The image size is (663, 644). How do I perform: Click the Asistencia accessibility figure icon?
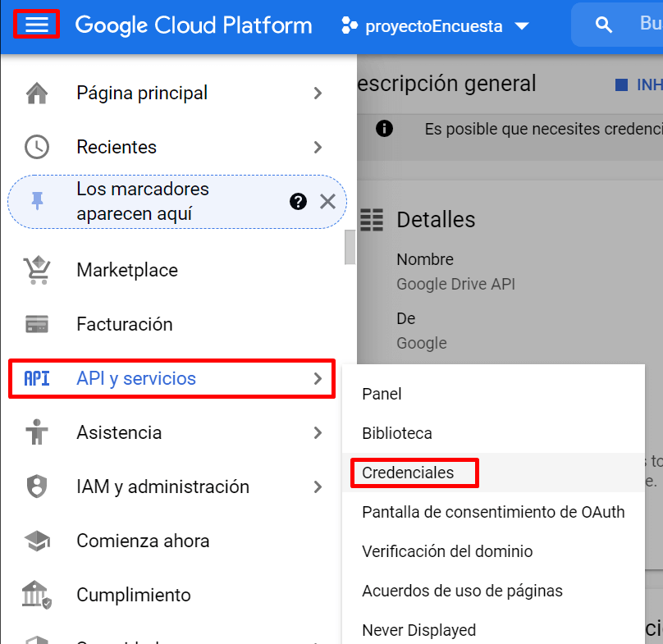(x=37, y=432)
